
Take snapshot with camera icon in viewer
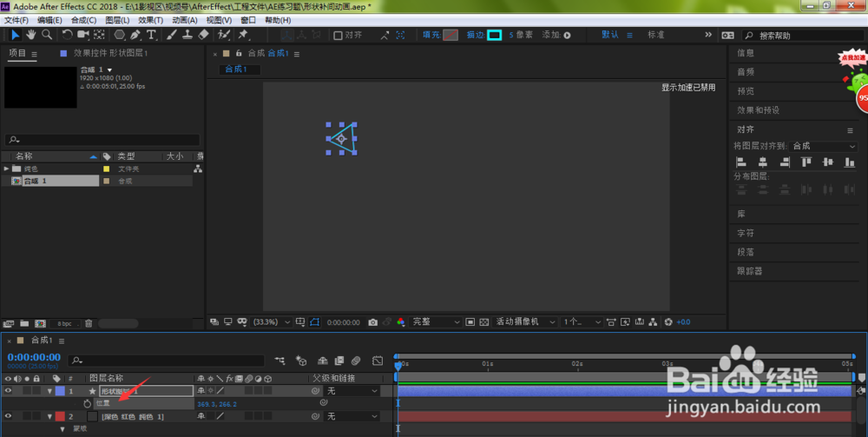(x=373, y=321)
